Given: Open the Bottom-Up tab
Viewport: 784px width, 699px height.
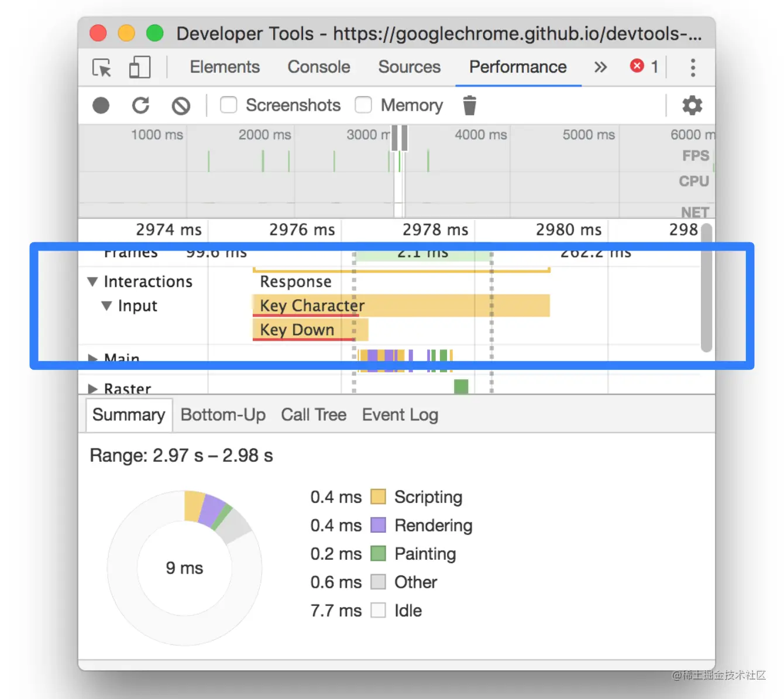Looking at the screenshot, I should pos(223,414).
